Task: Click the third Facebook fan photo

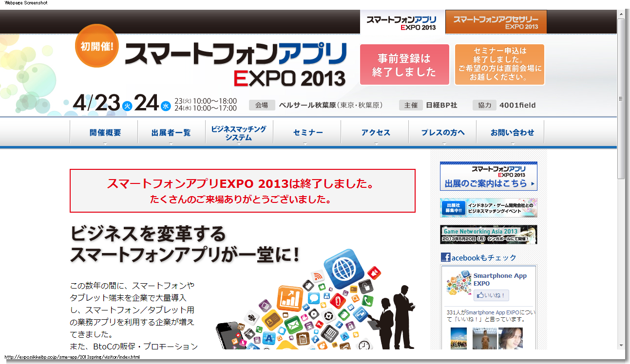Action: click(511, 339)
